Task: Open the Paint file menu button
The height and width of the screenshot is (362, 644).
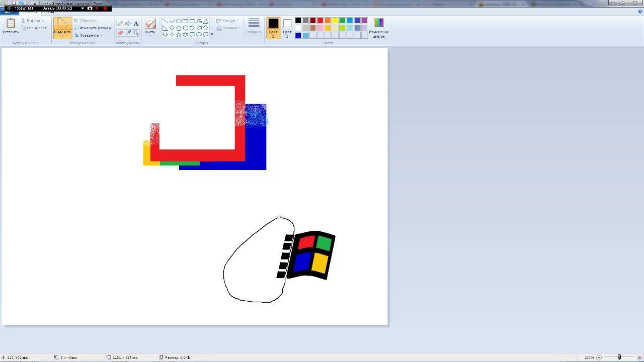Action: pyautogui.click(x=9, y=12)
